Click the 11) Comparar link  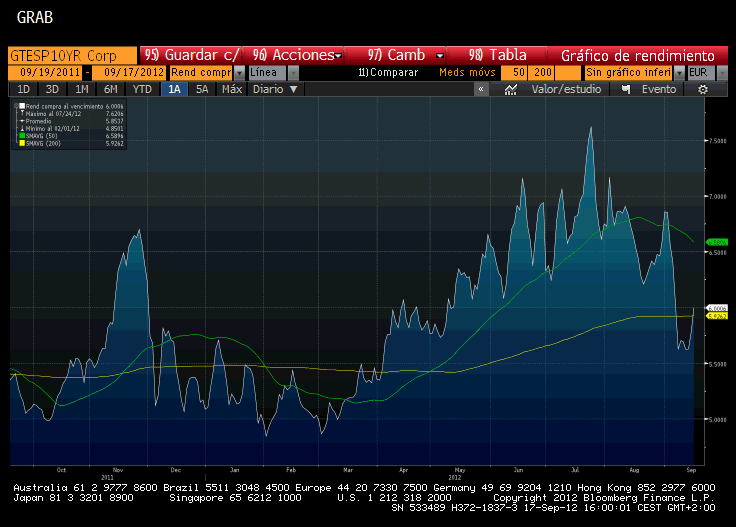(x=388, y=73)
